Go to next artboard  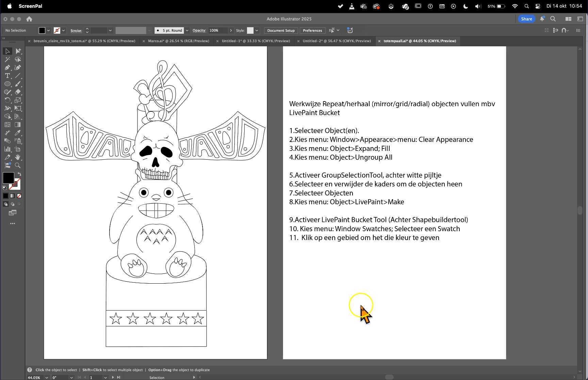coord(113,377)
